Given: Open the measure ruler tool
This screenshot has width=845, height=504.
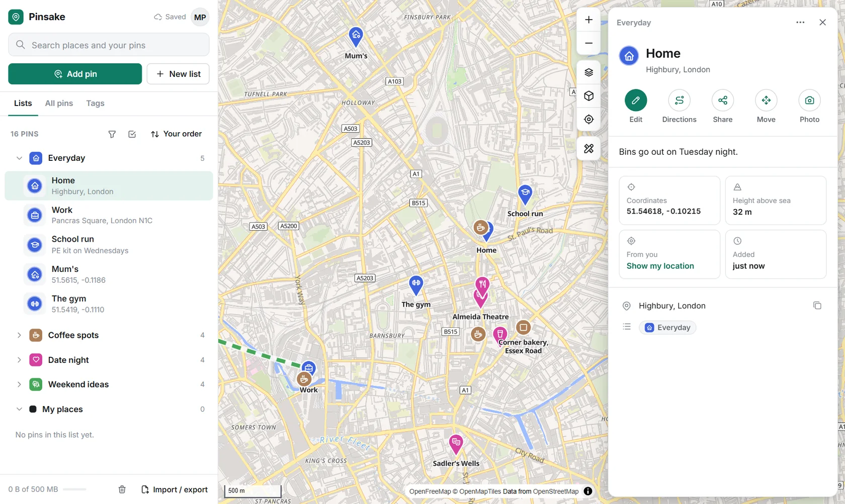Looking at the screenshot, I should 588,149.
